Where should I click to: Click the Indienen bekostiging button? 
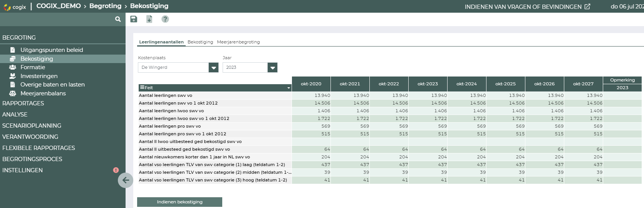(179, 202)
